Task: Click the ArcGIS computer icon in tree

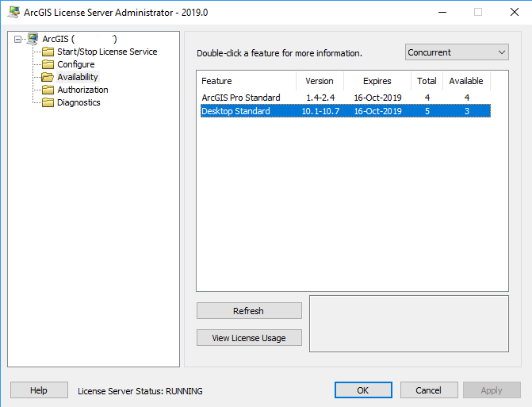Action: pos(33,39)
